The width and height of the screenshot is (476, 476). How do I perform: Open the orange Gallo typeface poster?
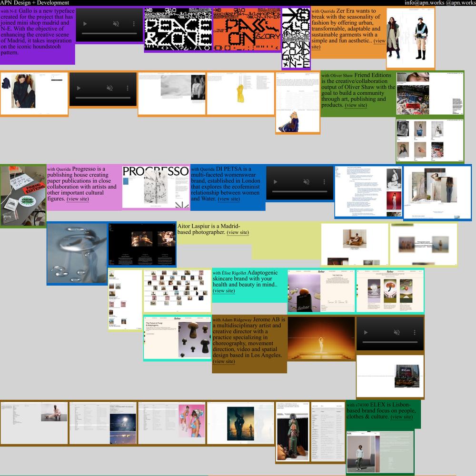tap(247, 29)
